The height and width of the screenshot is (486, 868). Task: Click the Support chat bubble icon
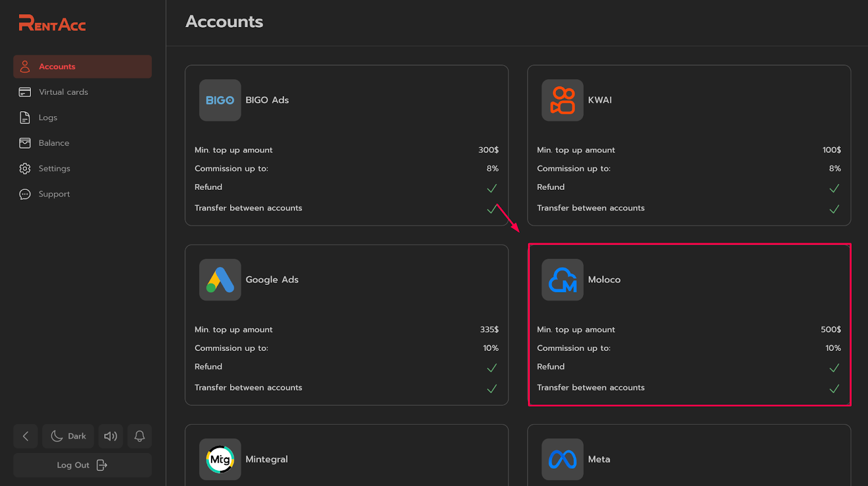(25, 194)
